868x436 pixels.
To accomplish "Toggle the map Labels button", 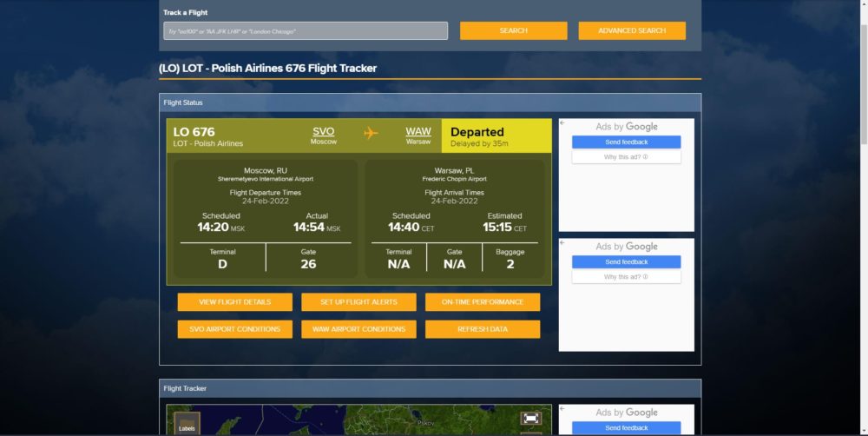I will (x=187, y=424).
